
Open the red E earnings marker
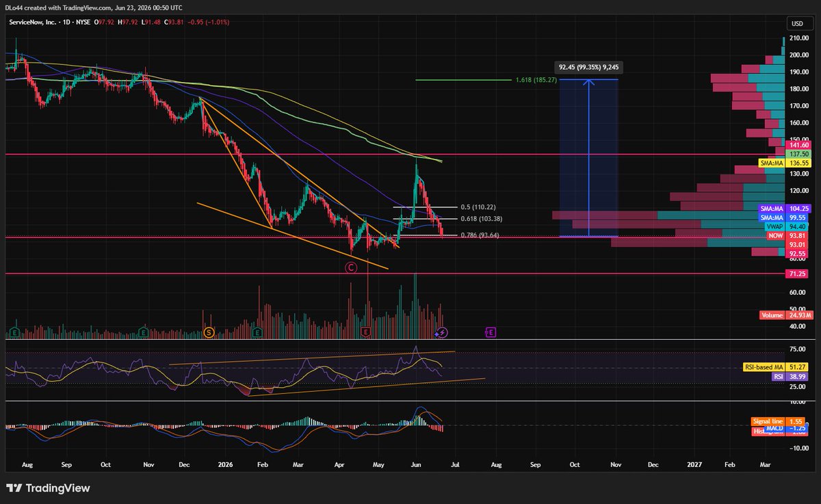366,332
